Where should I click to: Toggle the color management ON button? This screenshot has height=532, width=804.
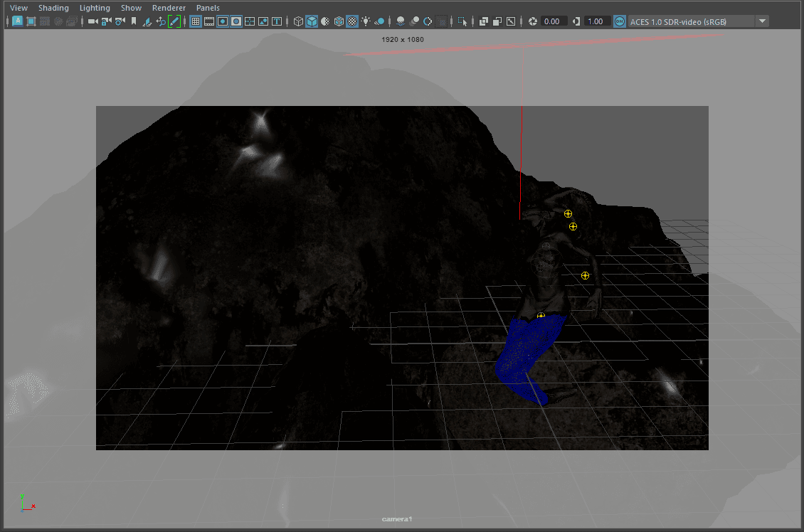[620, 21]
